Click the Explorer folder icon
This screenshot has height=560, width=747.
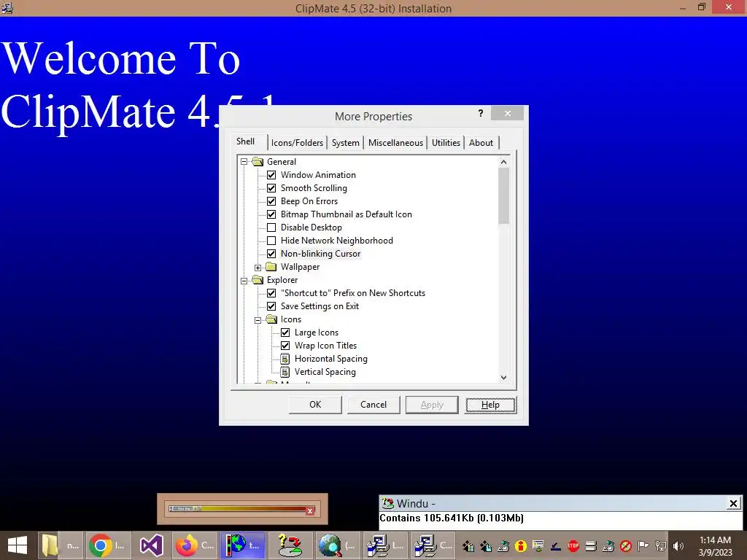[x=258, y=280]
